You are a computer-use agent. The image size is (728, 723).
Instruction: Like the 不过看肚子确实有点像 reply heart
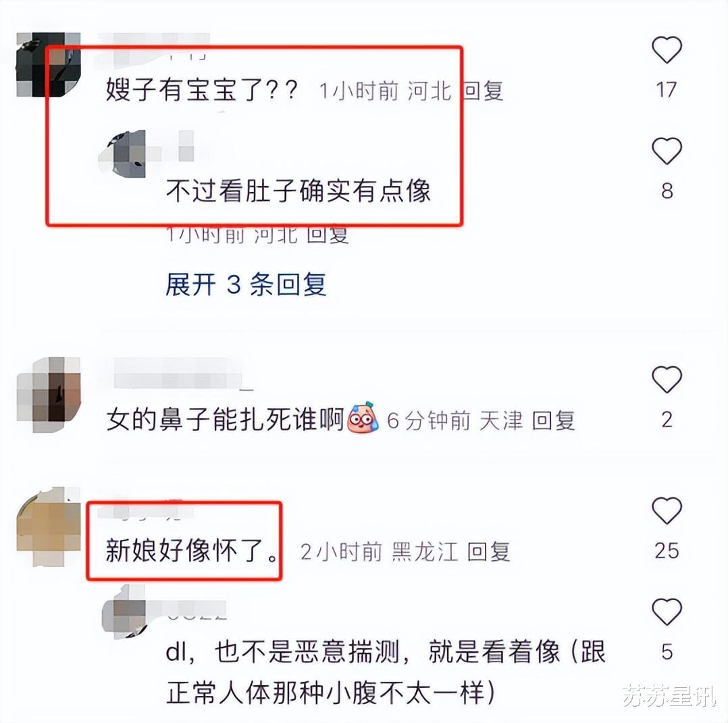click(667, 151)
